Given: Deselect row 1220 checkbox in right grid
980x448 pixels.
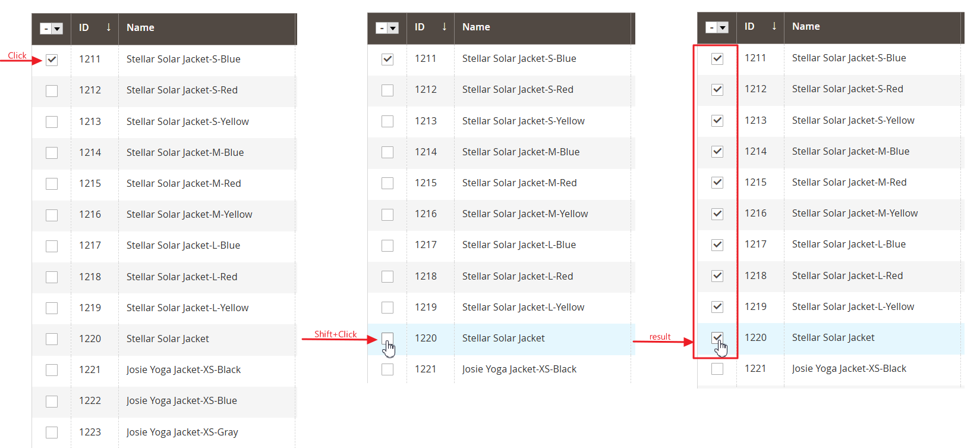Looking at the screenshot, I should click(x=717, y=338).
